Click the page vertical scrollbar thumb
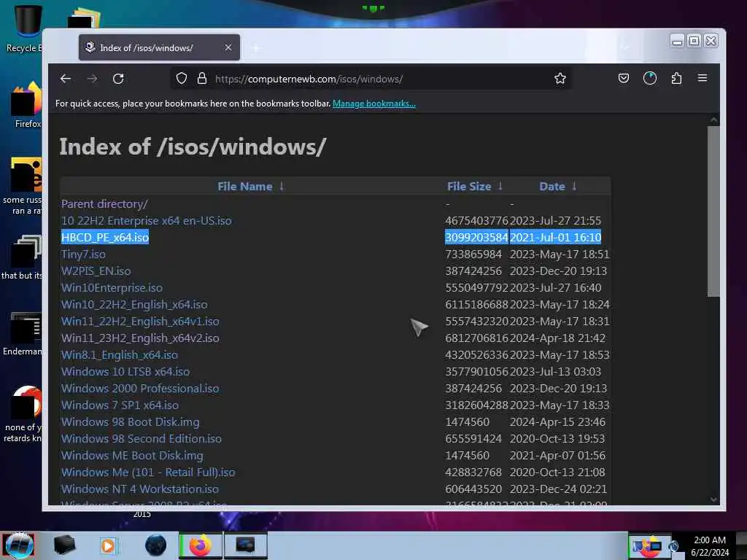747x560 pixels. pos(713,211)
